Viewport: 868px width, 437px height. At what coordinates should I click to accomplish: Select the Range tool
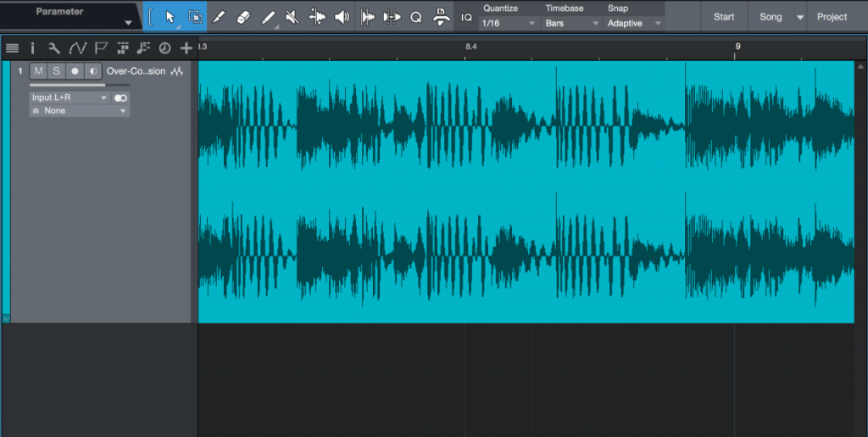click(x=195, y=17)
